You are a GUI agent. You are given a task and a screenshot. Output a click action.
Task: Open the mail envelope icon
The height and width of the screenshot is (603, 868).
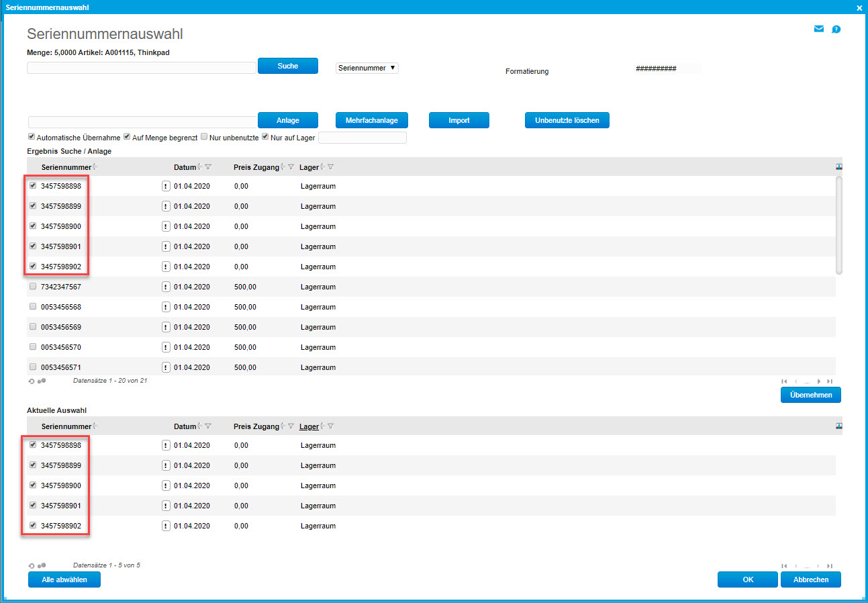coord(819,29)
